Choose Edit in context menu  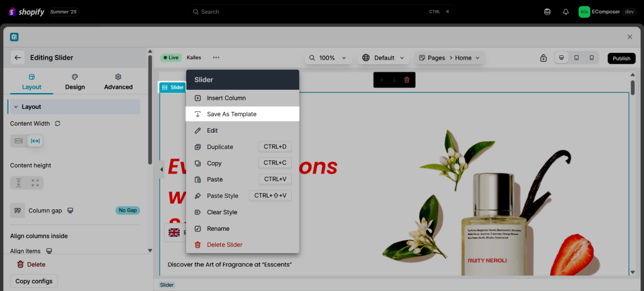tap(243, 131)
